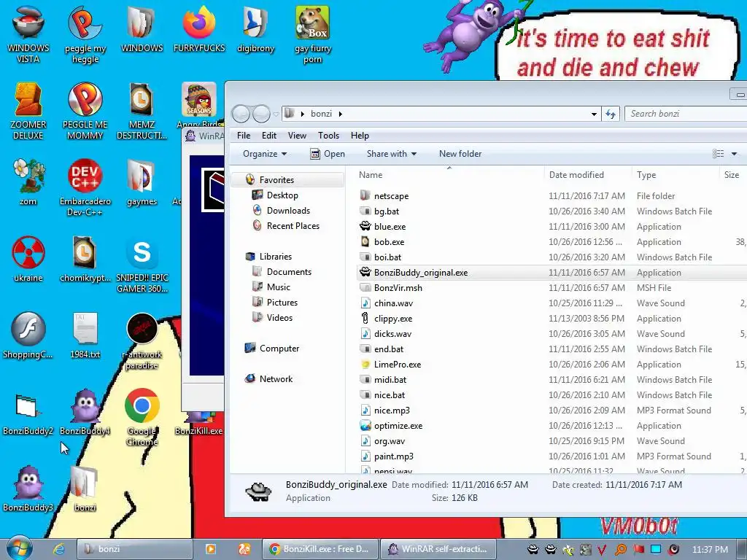The image size is (747, 560).
Task: Open the View menu
Action: point(297,136)
